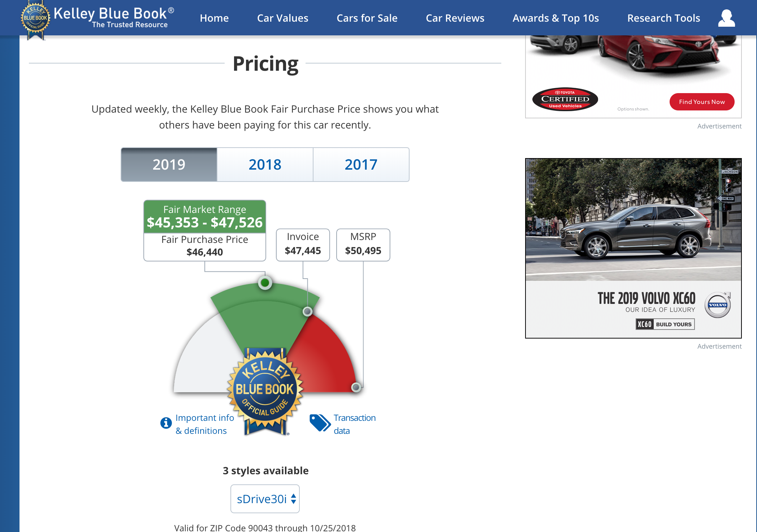Click the user account profile icon
The width and height of the screenshot is (757, 532).
click(x=726, y=18)
